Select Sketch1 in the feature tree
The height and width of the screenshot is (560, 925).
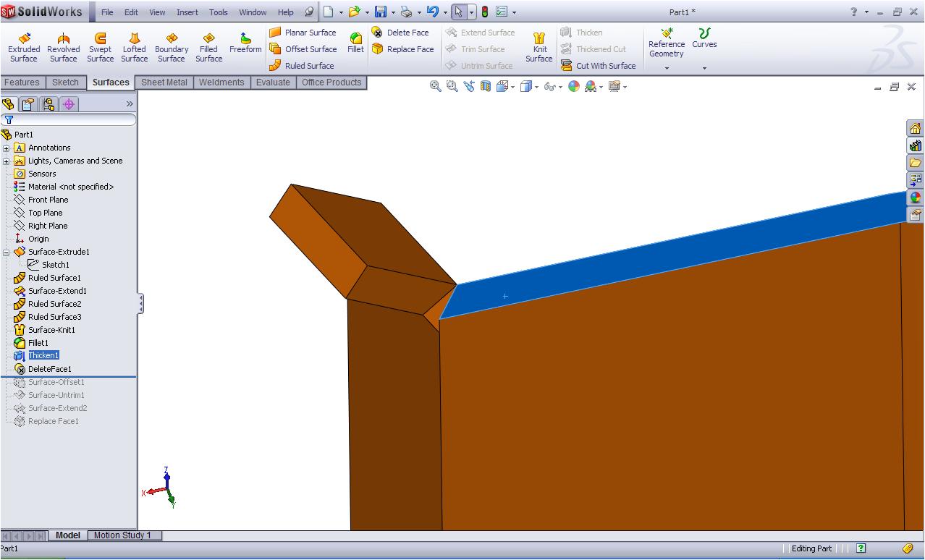point(55,265)
